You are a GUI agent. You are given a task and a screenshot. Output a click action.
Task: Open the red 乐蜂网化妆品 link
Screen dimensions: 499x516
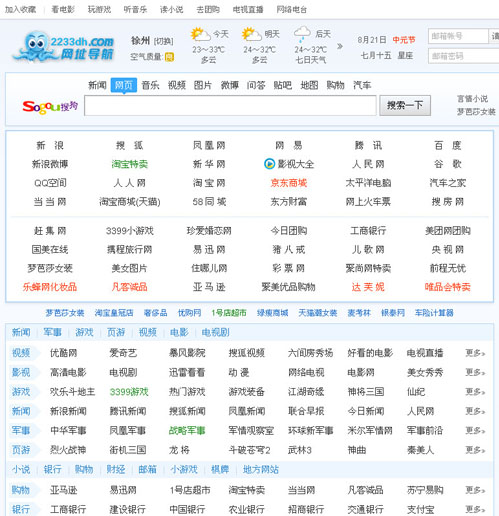point(50,287)
